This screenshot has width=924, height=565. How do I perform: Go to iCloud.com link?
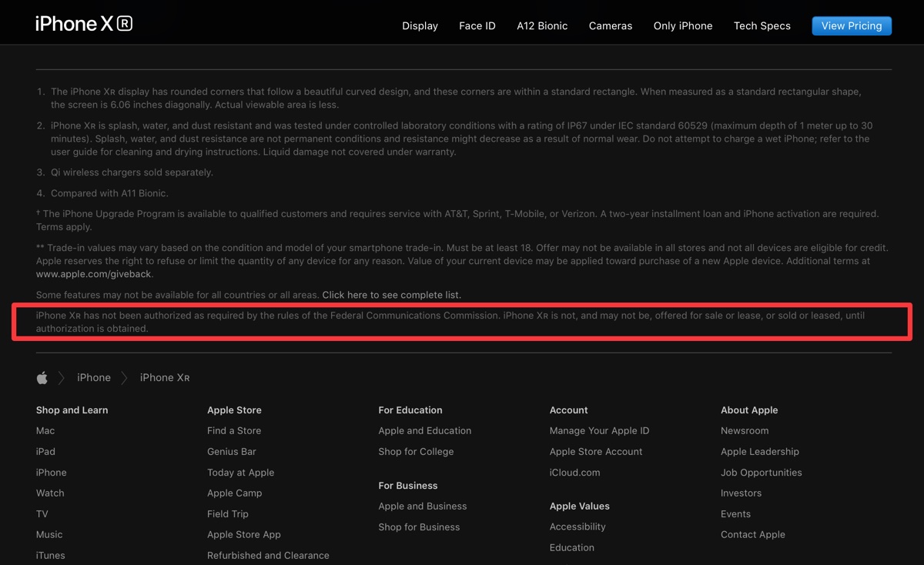(574, 472)
